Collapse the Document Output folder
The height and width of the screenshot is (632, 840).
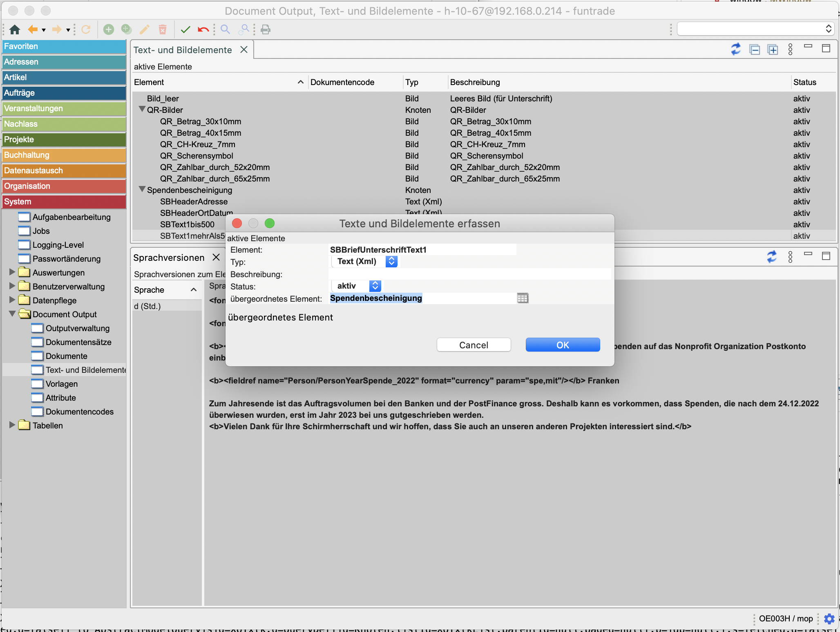point(12,314)
